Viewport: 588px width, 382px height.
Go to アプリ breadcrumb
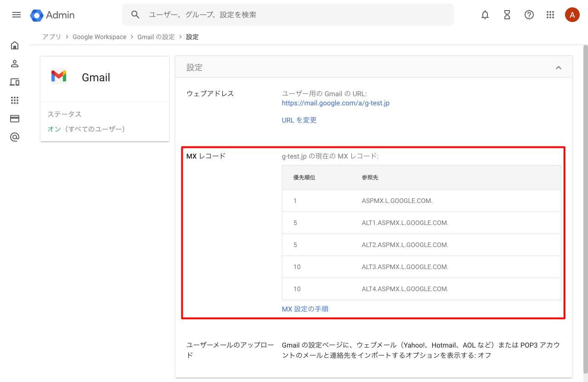pyautogui.click(x=51, y=37)
